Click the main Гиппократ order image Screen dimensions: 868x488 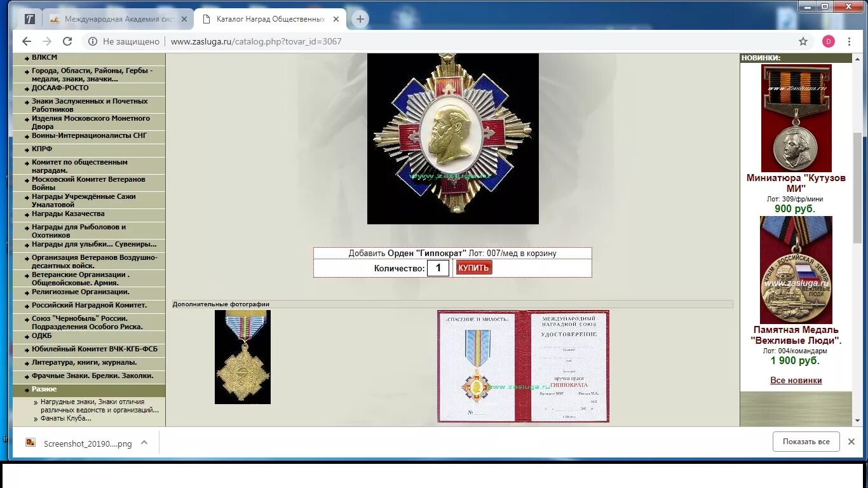[x=453, y=139]
